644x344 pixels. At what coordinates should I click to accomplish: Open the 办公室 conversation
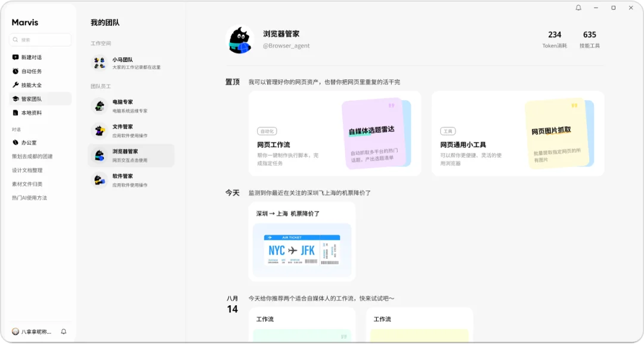[40, 142]
